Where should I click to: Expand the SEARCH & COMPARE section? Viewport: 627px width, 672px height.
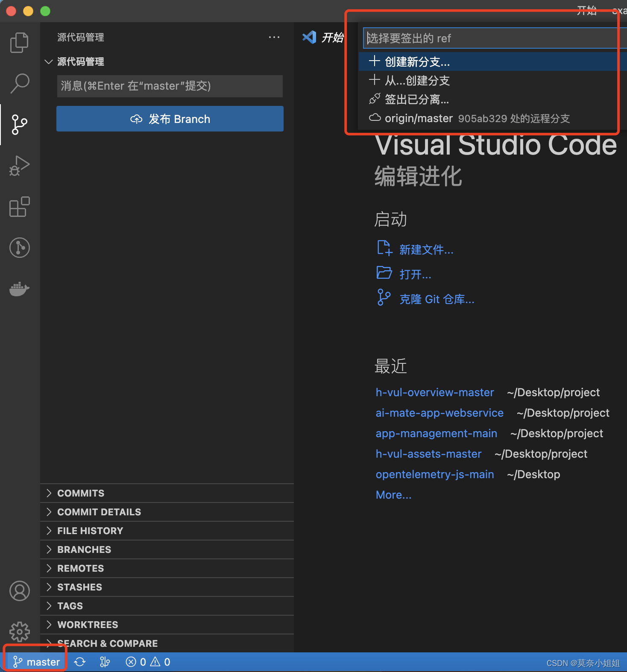pyautogui.click(x=167, y=643)
